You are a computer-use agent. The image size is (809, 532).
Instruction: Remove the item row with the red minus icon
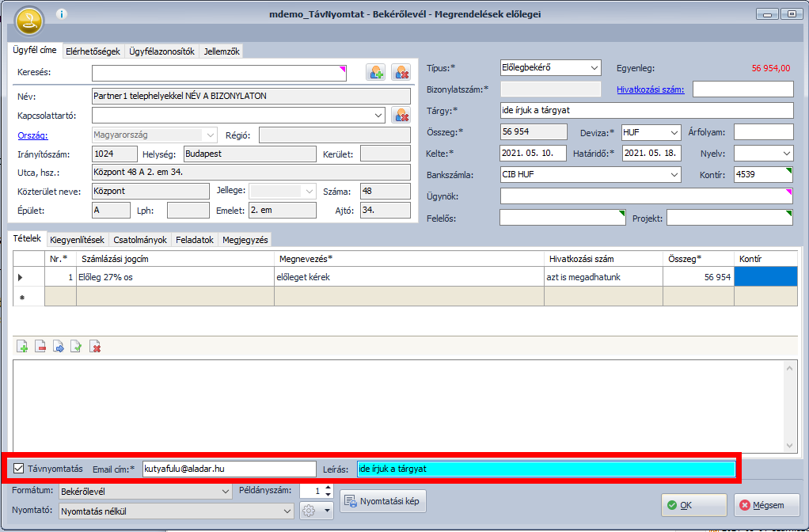click(40, 347)
